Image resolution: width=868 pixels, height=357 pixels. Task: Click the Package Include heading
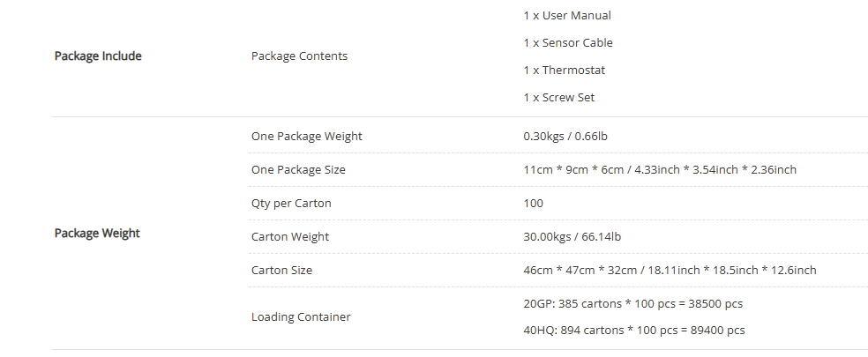98,56
